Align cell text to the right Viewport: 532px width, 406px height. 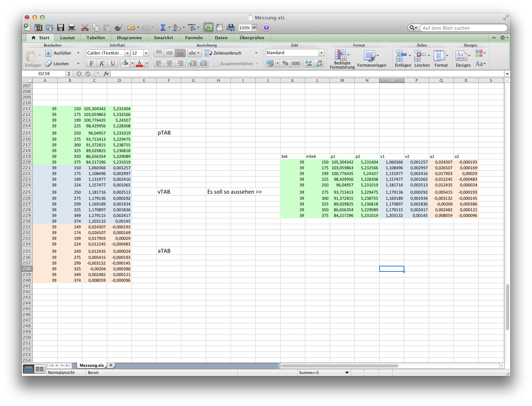point(180,63)
